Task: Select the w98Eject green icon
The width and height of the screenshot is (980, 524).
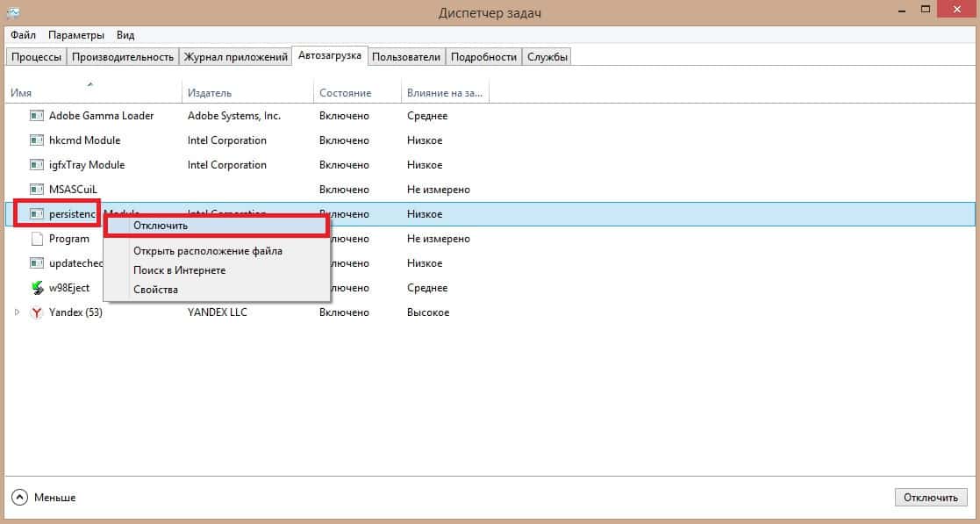Action: 36,288
